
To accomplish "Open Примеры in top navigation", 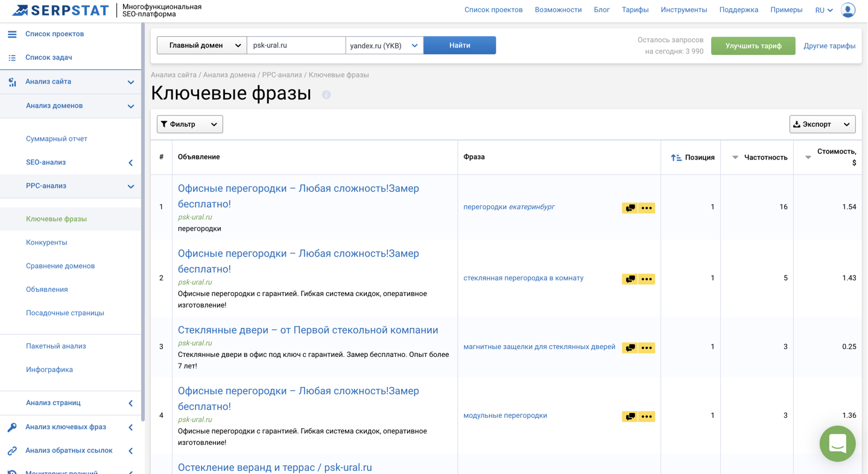I will pyautogui.click(x=786, y=10).
